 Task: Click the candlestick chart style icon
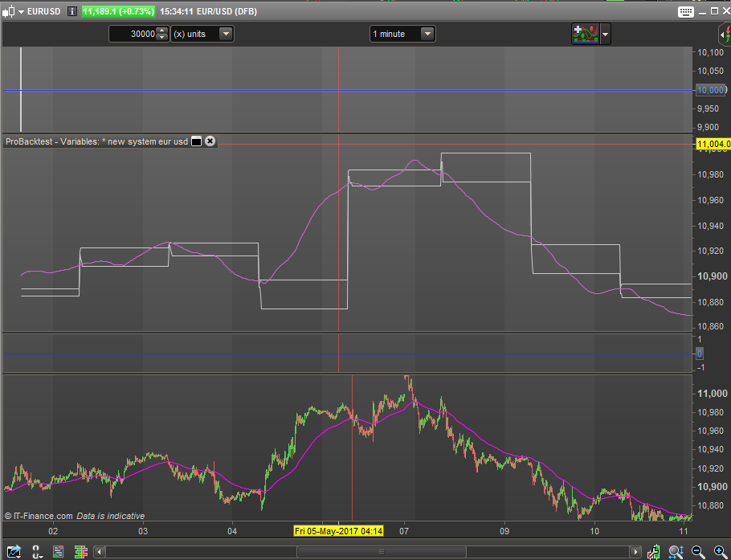click(9, 12)
